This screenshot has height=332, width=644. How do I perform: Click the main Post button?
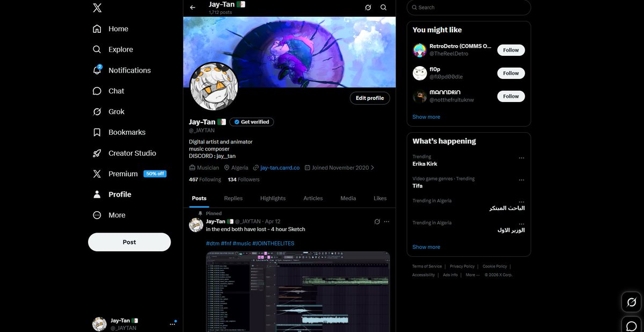pos(129,242)
